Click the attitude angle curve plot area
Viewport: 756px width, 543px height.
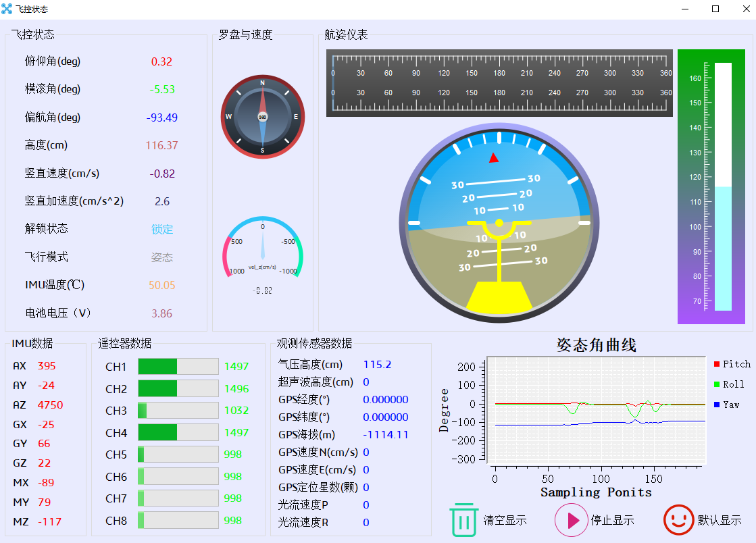tap(597, 411)
